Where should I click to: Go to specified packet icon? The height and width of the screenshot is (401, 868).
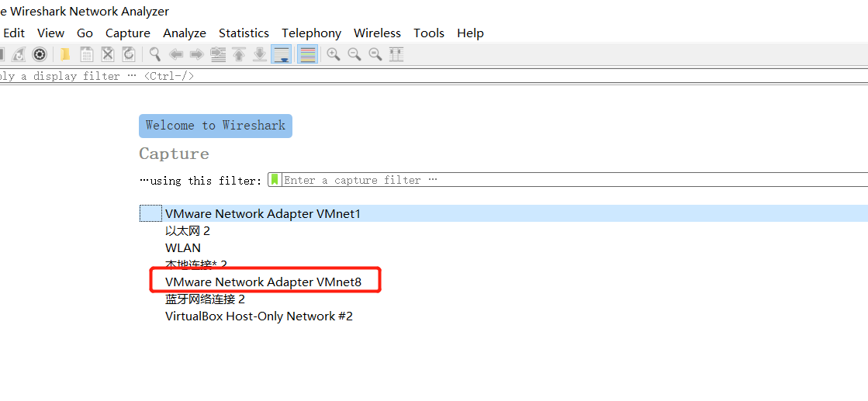point(218,54)
